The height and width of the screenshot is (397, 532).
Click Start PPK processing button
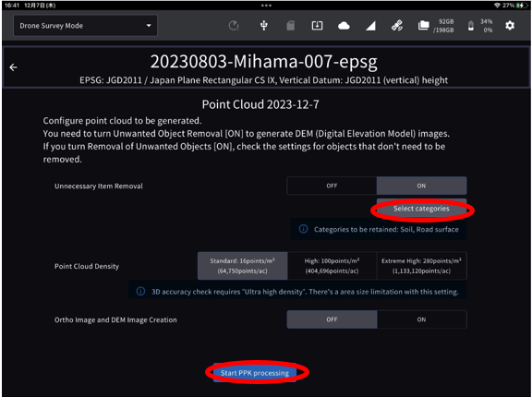point(255,373)
